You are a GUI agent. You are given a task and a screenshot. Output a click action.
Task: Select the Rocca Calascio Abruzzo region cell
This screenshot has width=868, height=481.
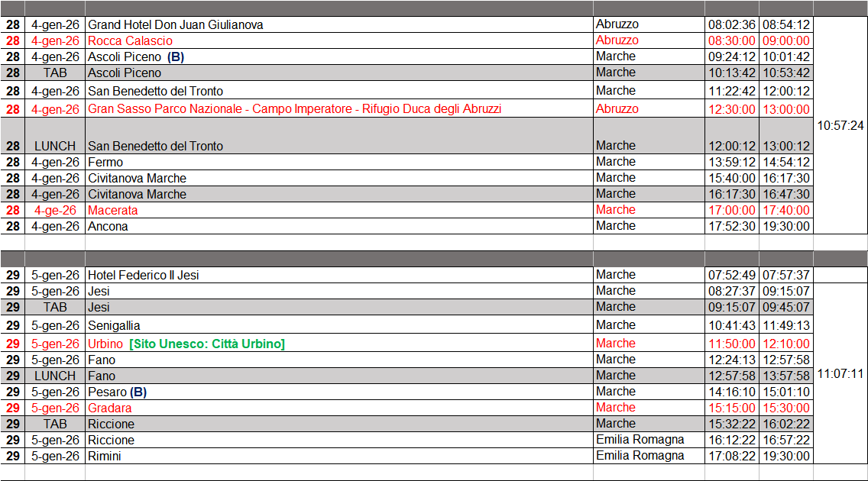[617, 40]
